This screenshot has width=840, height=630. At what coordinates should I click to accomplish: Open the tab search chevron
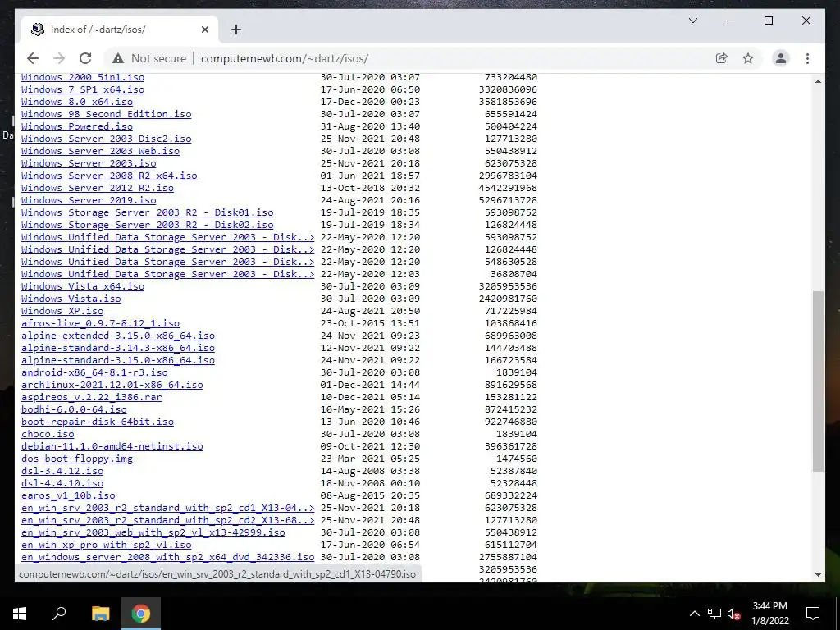click(692, 21)
